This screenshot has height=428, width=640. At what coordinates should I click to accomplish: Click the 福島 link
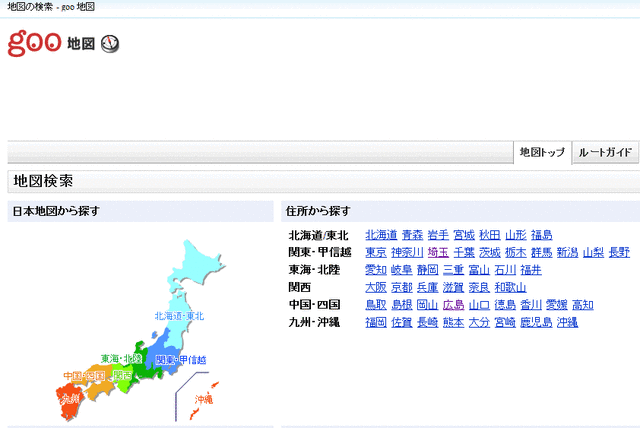[x=542, y=235]
